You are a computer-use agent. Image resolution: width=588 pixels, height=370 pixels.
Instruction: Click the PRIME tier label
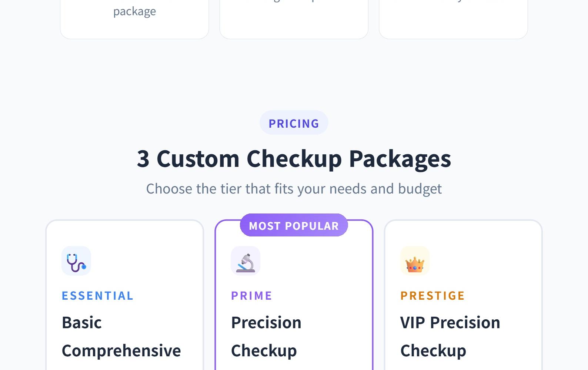[x=251, y=296]
